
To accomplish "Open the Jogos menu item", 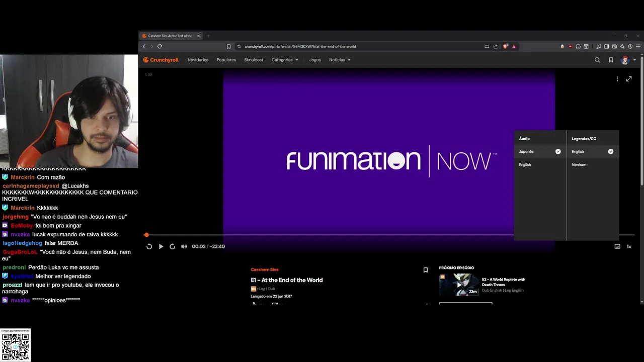I will pos(315,60).
